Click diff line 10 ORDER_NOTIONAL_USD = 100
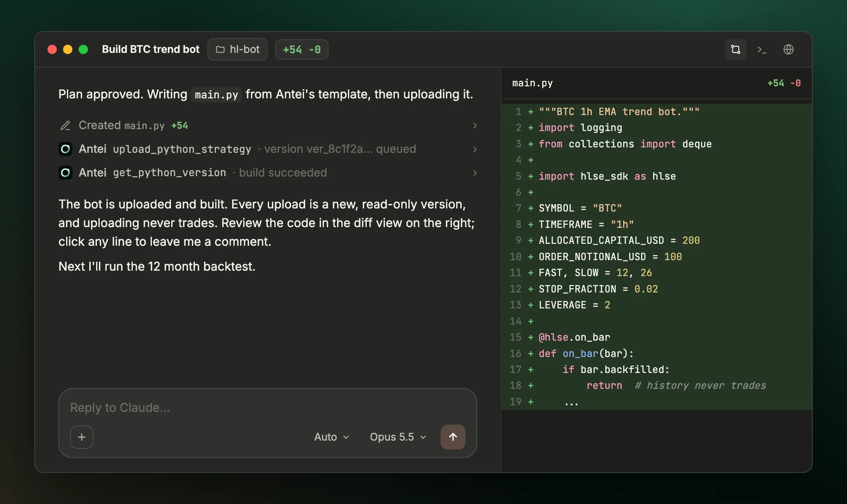The height and width of the screenshot is (504, 847). (x=656, y=257)
